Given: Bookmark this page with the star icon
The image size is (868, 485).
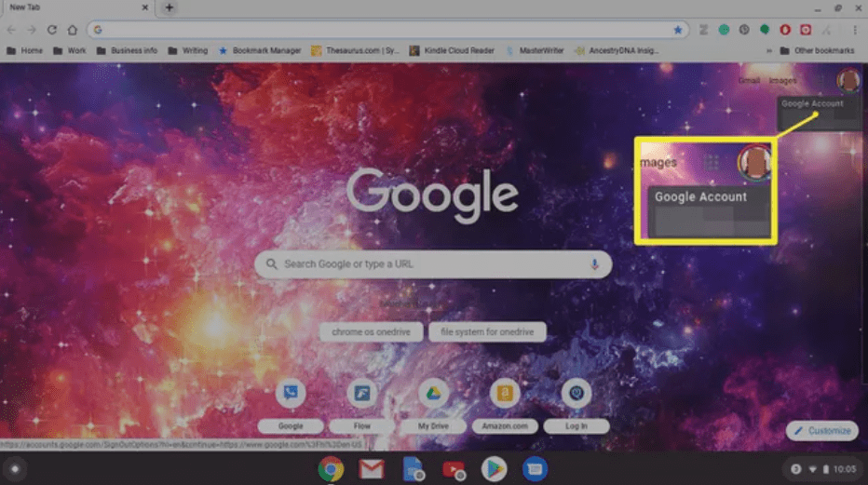Looking at the screenshot, I should (x=678, y=30).
